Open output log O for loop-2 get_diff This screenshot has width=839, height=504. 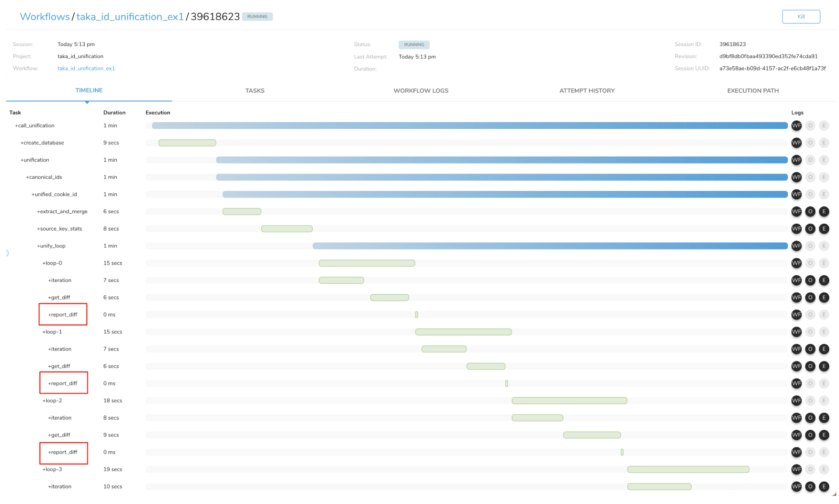point(810,435)
